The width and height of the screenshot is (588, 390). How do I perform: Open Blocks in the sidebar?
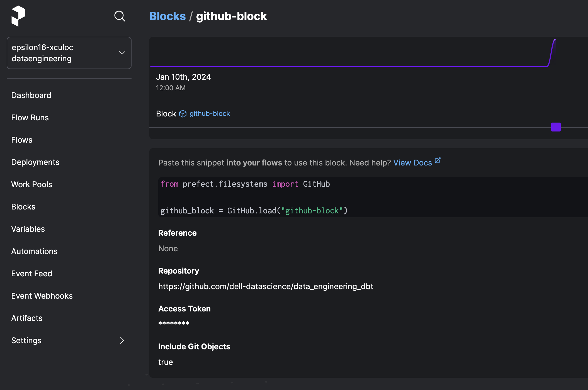23,207
